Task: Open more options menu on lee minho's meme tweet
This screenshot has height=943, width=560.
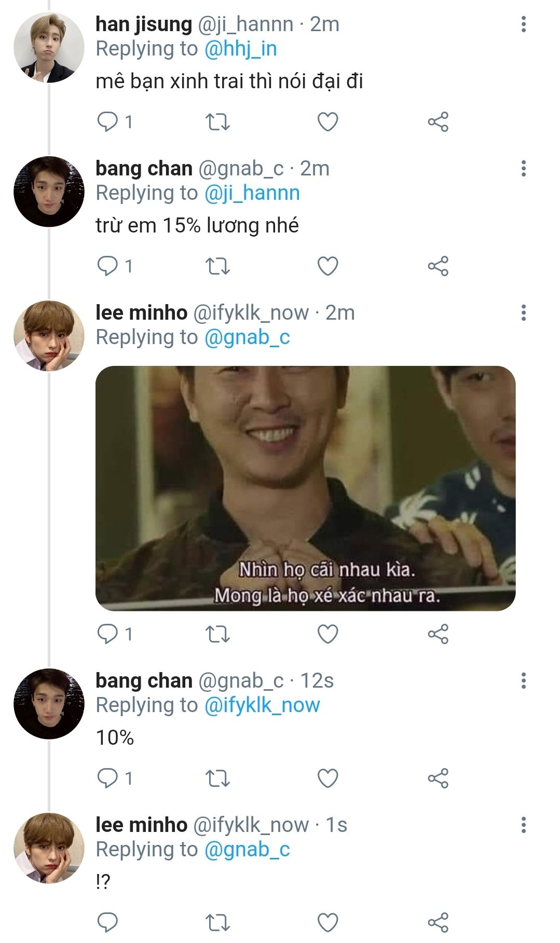Action: [524, 312]
